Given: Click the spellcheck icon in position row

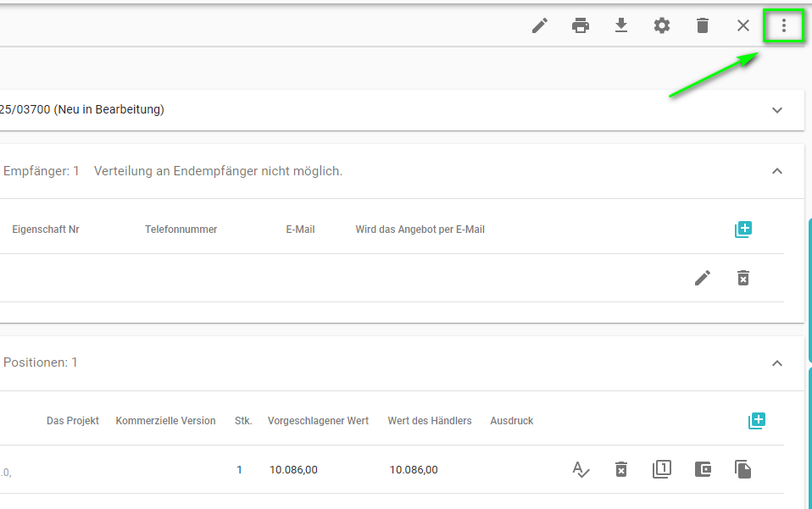Looking at the screenshot, I should (581, 469).
